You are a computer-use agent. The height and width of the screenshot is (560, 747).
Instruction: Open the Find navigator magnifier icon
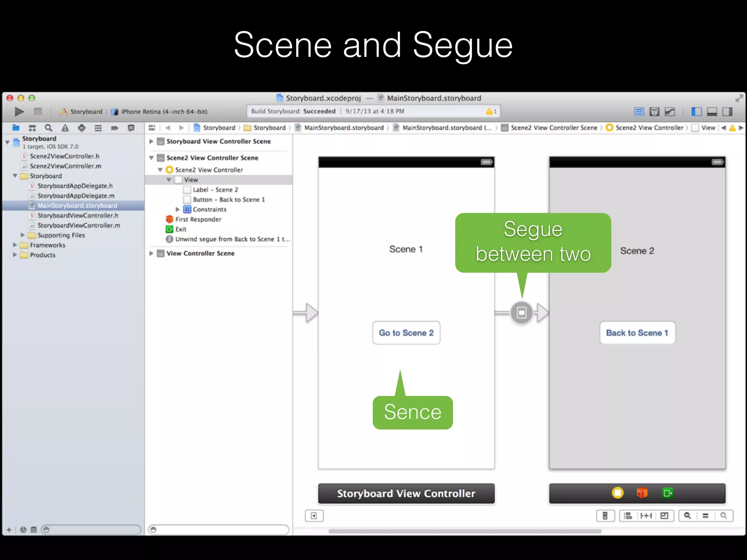(x=49, y=128)
